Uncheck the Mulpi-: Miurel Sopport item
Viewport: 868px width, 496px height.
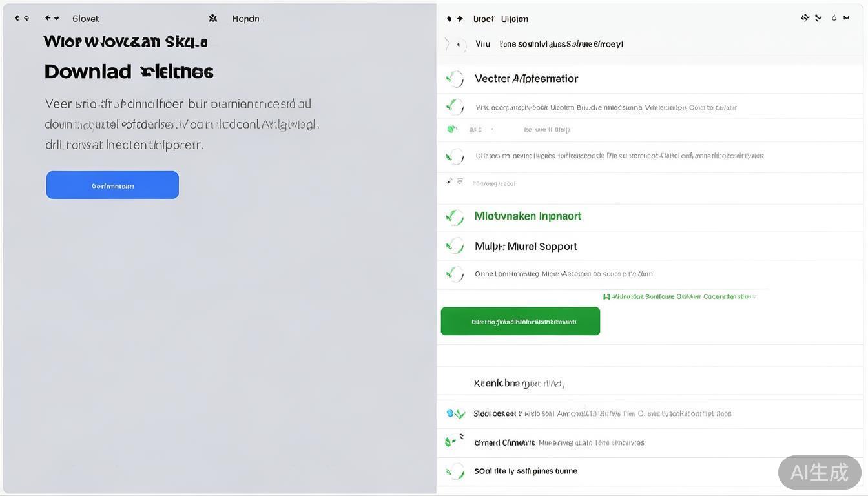pos(455,245)
